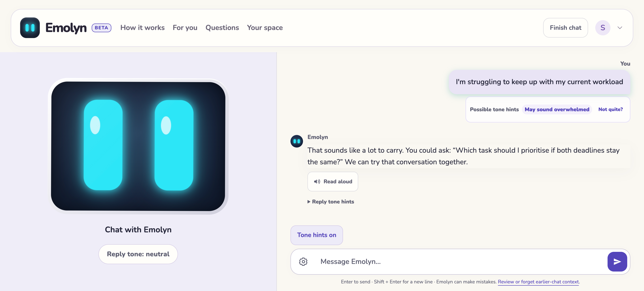This screenshot has width=644, height=291.
Task: Click the Emolyn logo icon in header
Action: click(30, 28)
